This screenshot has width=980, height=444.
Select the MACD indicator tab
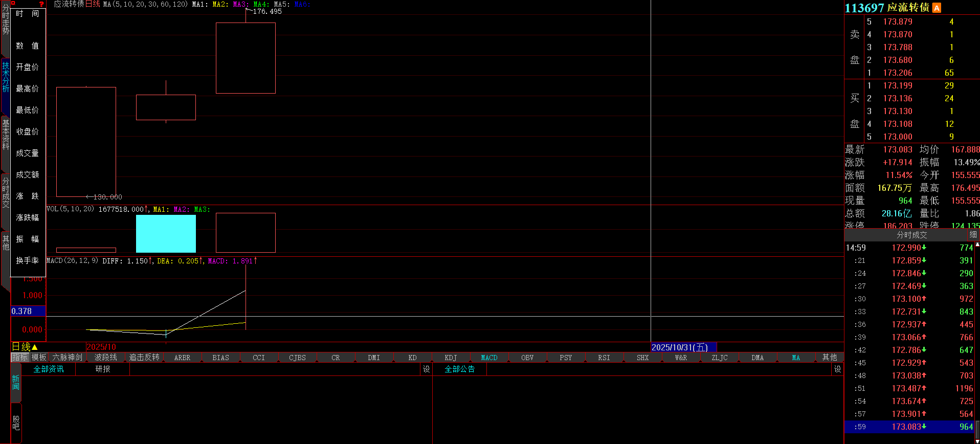(489, 358)
